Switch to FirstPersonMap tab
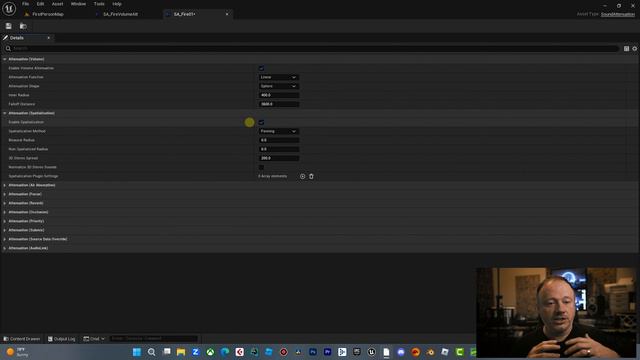This screenshot has width=640, height=360. click(x=48, y=14)
